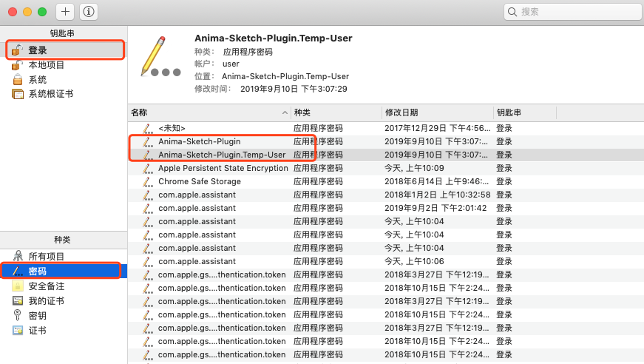Choose the 安全备注 category icon

[18, 286]
